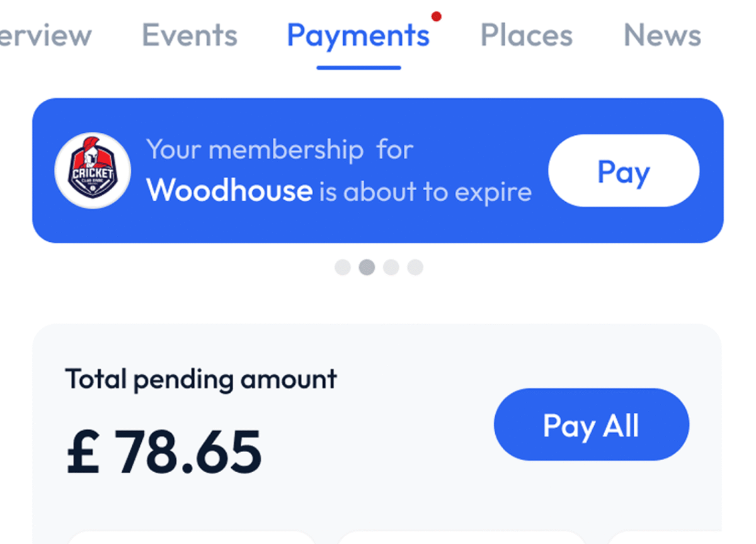Screen dimensions: 756x544
Task: Open the membership 'is about to expire' text
Action: pyautogui.click(x=425, y=191)
